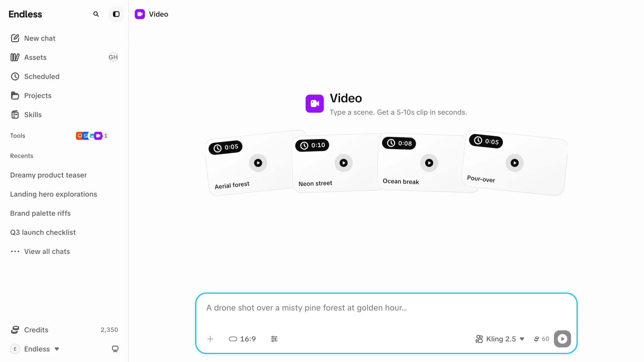Click the generate video play button
Viewport: 644px width, 362px height.
(x=562, y=339)
